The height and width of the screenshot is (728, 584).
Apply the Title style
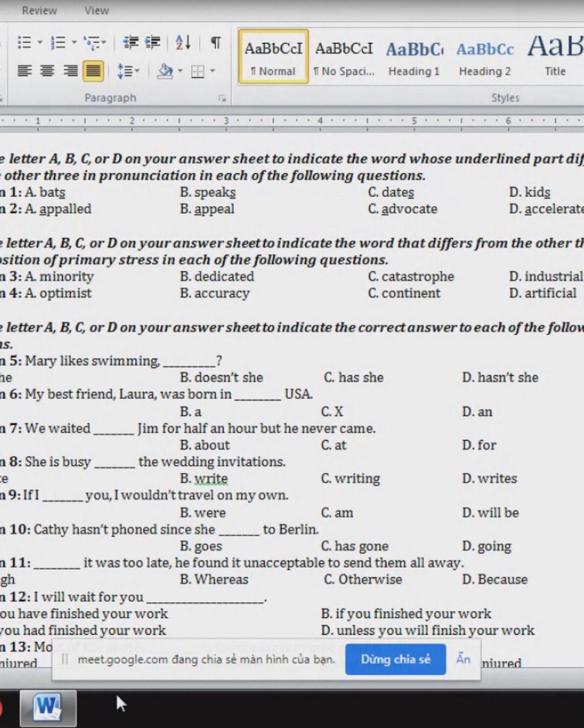click(x=555, y=56)
